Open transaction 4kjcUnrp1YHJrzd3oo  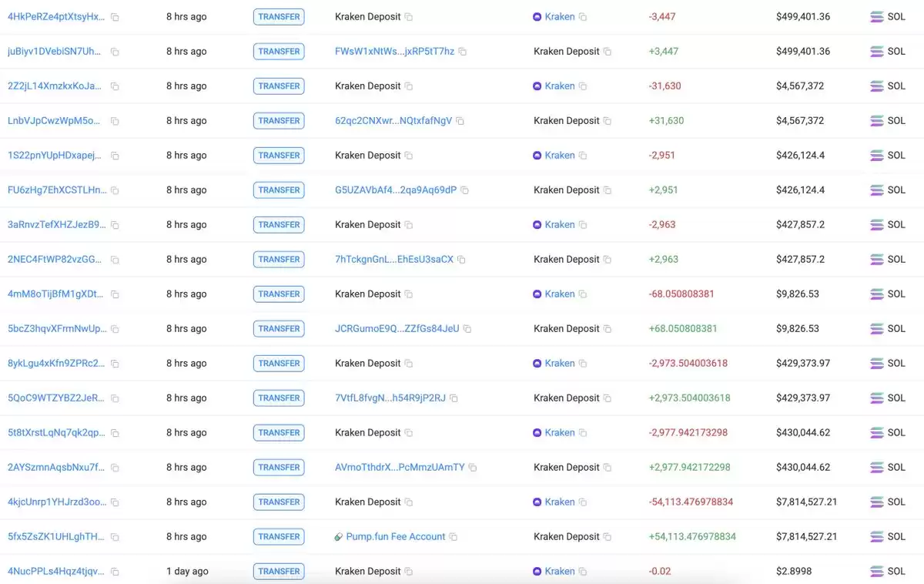(x=57, y=502)
